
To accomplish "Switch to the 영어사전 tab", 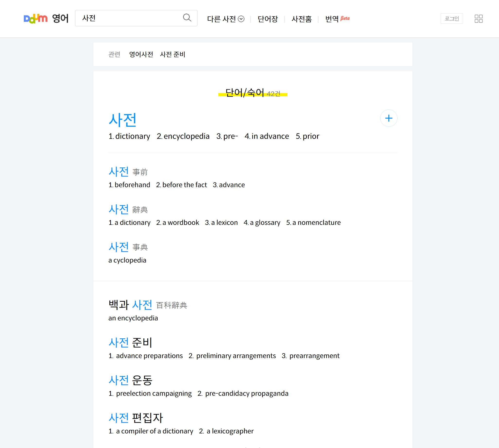I will pos(141,54).
